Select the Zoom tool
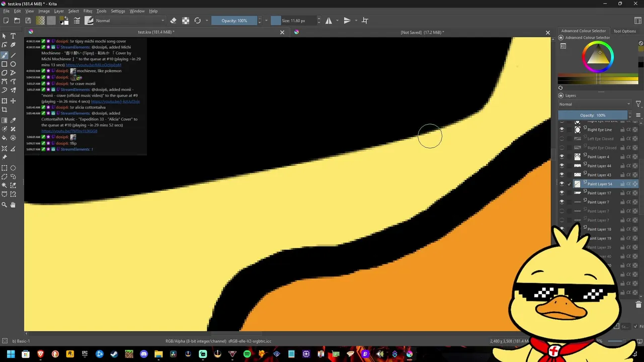The height and width of the screenshot is (362, 644). pyautogui.click(x=5, y=205)
